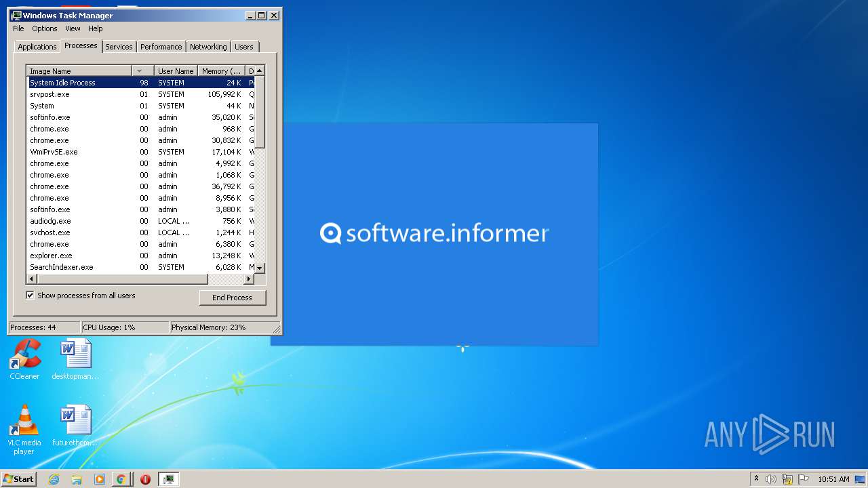This screenshot has height=488, width=868.
Task: Select audiodg.exe process row
Action: tap(141, 221)
